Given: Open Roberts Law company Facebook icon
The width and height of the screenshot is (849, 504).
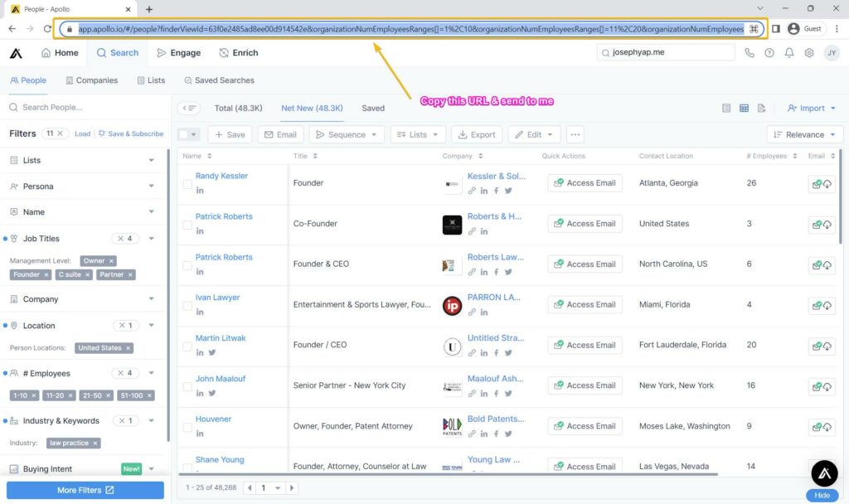Looking at the screenshot, I should click(x=496, y=272).
